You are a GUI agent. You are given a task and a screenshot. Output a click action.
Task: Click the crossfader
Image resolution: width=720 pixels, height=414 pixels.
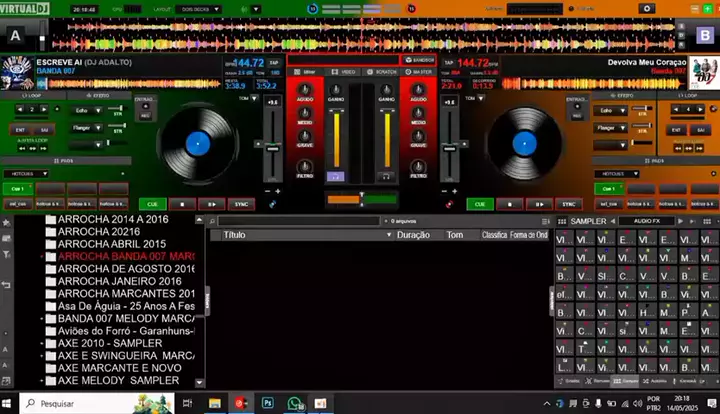(x=361, y=199)
